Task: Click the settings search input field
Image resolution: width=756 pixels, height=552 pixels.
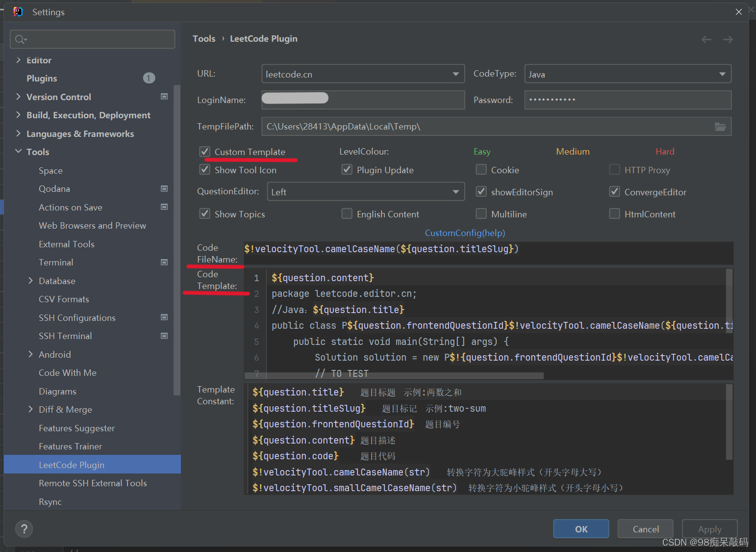Action: coord(92,39)
